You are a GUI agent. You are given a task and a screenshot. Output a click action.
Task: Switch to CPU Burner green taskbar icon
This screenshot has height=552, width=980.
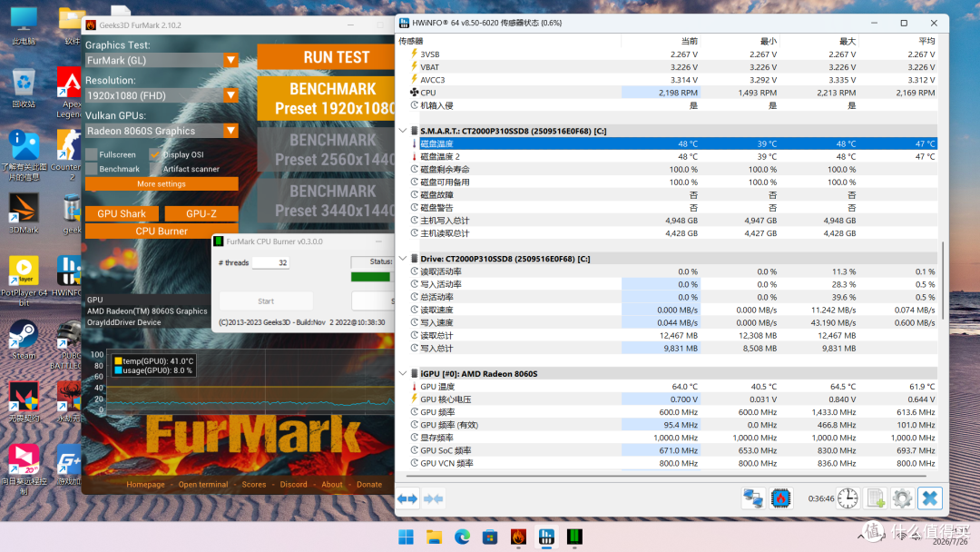574,537
